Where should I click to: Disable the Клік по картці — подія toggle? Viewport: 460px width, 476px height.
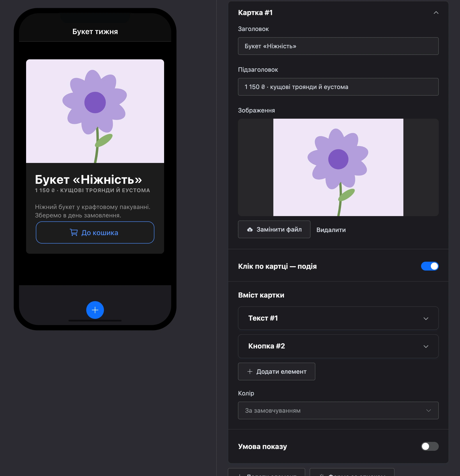click(430, 266)
